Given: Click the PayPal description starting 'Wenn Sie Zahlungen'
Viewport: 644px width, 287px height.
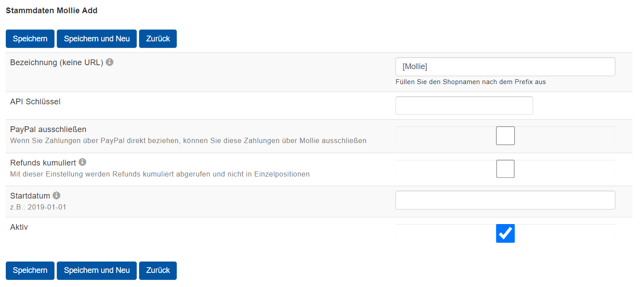Looking at the screenshot, I should coord(188,141).
